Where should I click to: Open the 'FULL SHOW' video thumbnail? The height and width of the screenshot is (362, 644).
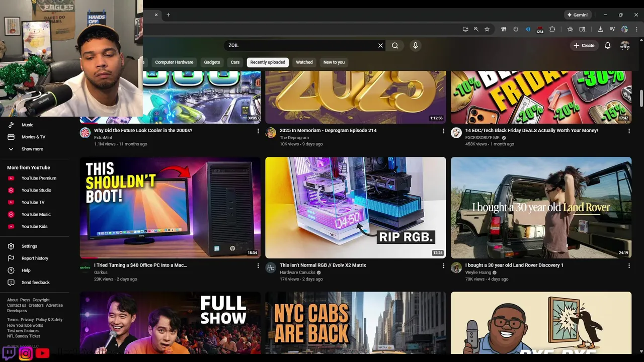170,323
